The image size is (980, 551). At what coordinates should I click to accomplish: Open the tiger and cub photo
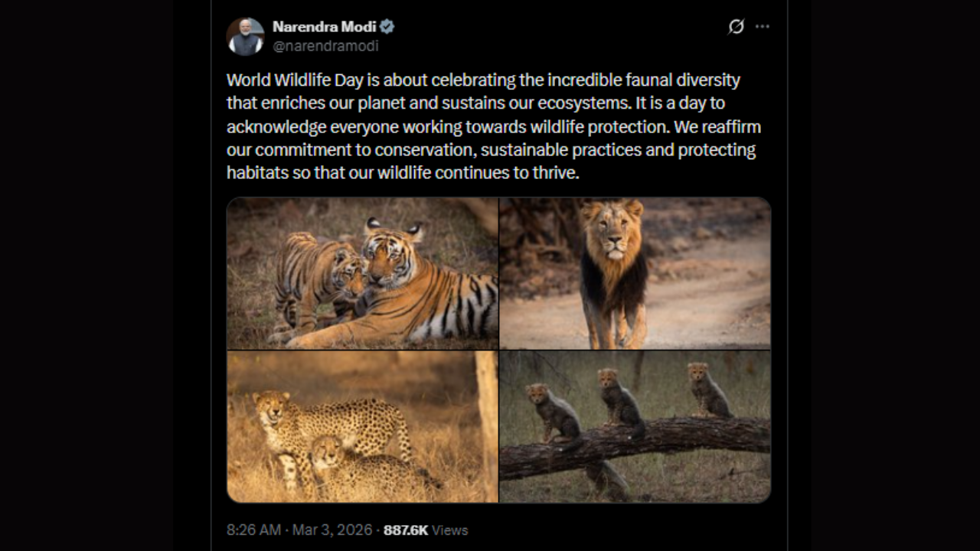362,273
